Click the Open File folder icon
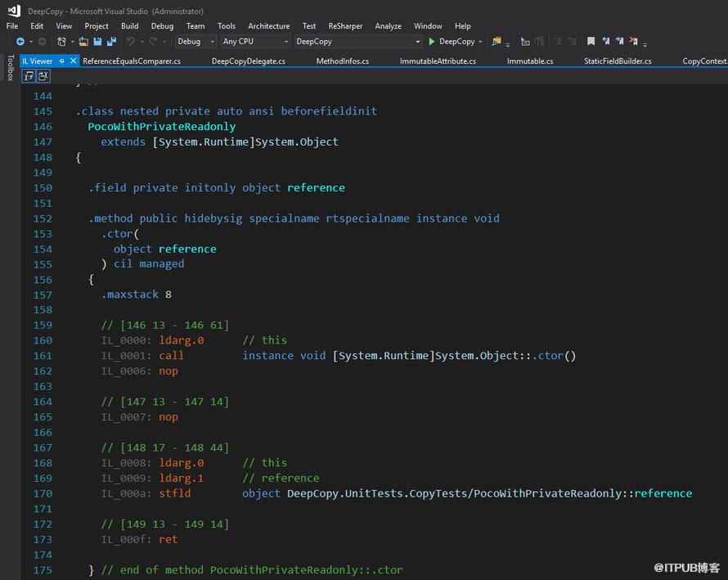Image resolution: width=728 pixels, height=580 pixels. (83, 42)
